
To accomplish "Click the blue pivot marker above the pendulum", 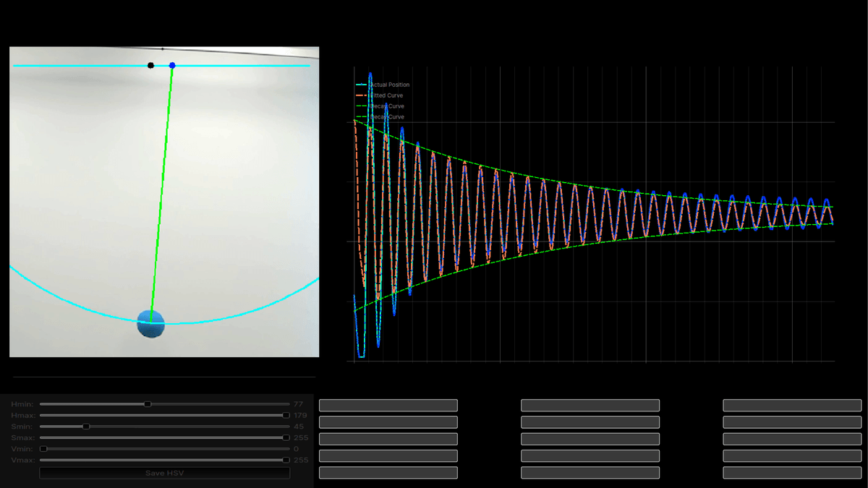I will 171,65.
